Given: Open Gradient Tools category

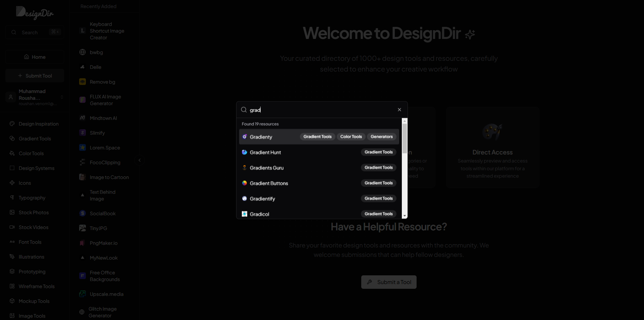Looking at the screenshot, I should coord(35,139).
